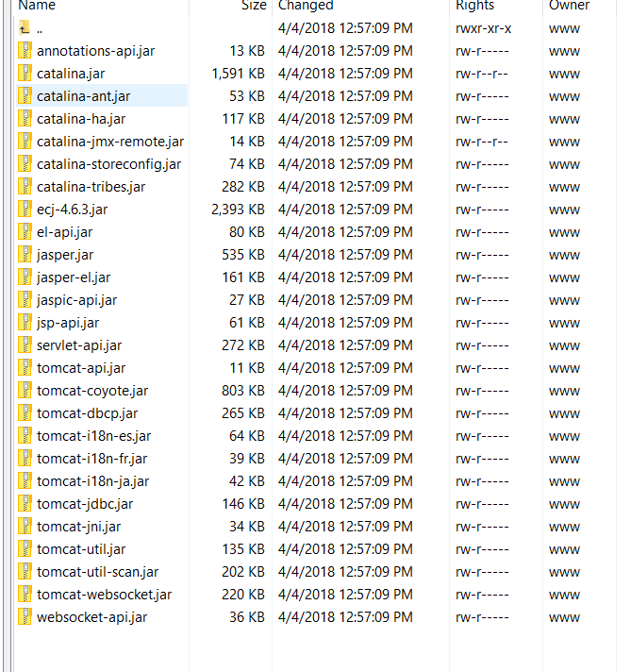
Task: Click the jasper-el.jar archive icon
Action: [25, 277]
